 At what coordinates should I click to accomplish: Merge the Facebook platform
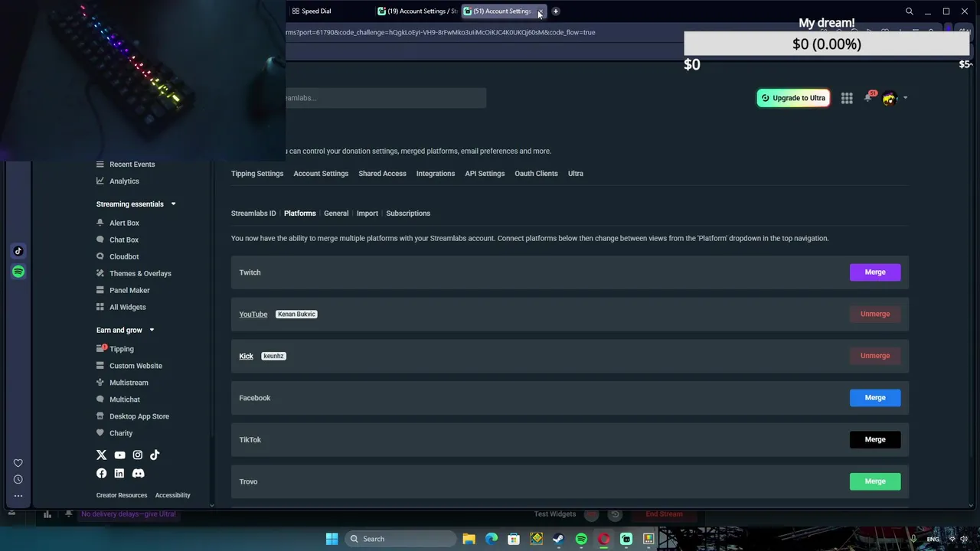pos(875,398)
